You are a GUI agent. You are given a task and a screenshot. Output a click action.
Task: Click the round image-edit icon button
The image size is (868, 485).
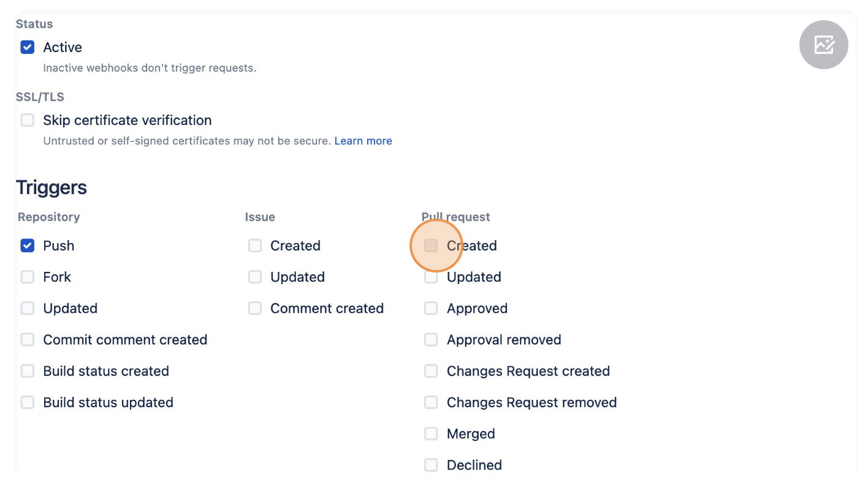[x=824, y=45]
